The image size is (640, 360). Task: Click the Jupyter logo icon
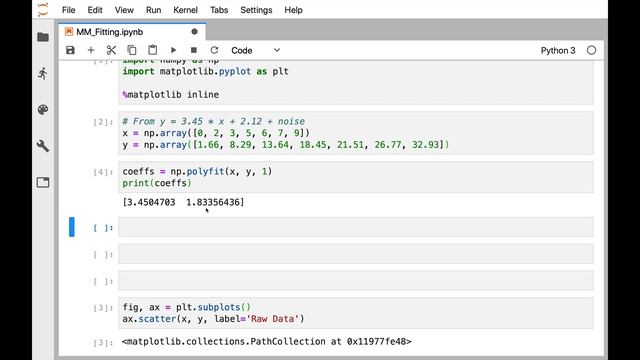[43, 9]
